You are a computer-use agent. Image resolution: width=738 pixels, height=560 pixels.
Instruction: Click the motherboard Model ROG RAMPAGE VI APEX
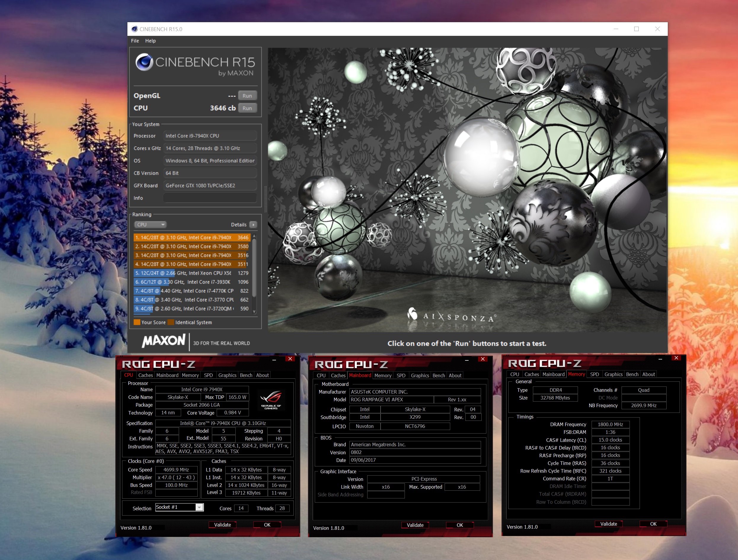click(391, 399)
